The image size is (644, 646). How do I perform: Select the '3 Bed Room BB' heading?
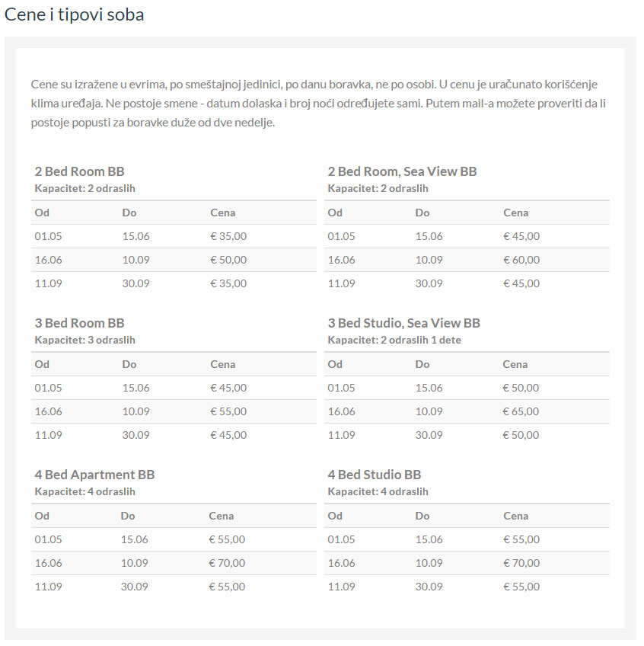point(79,323)
